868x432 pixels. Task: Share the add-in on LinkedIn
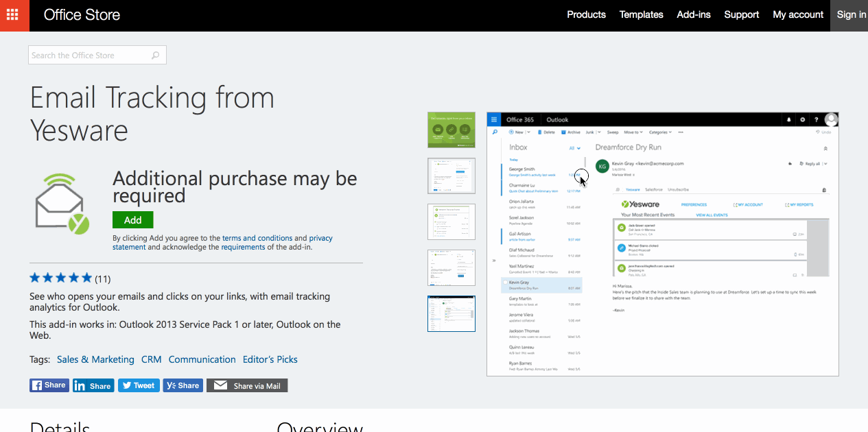93,385
